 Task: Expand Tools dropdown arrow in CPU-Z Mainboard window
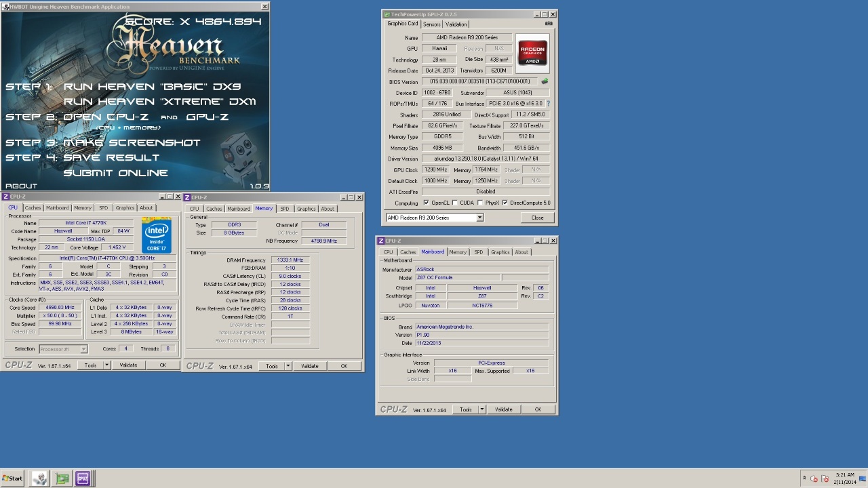482,409
